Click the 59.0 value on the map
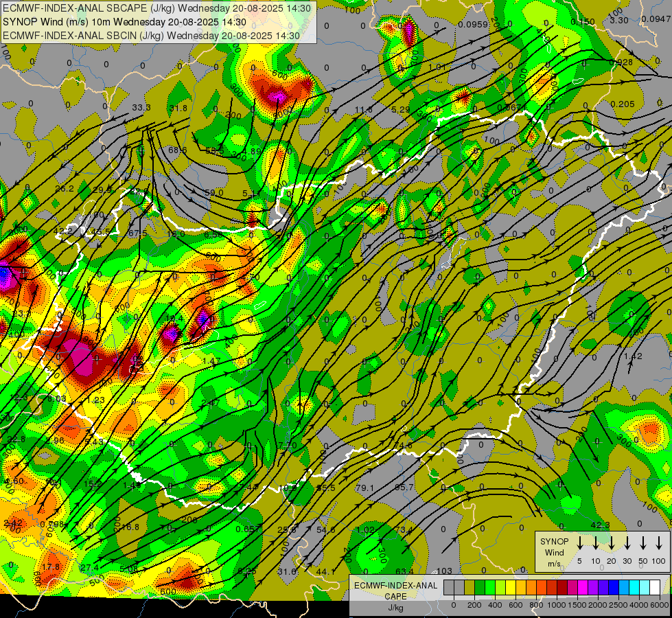Screen dimensions: 672x618 tap(214, 193)
